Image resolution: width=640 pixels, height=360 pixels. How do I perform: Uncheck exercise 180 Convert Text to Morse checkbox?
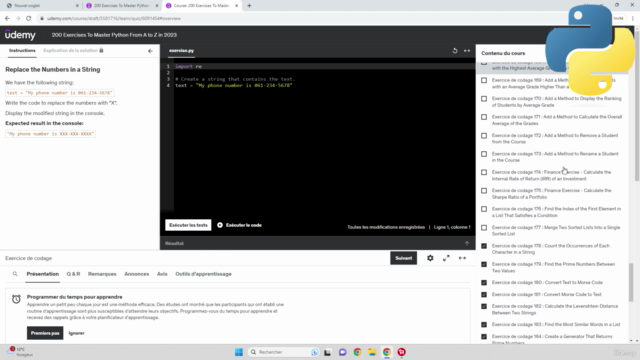(x=484, y=282)
